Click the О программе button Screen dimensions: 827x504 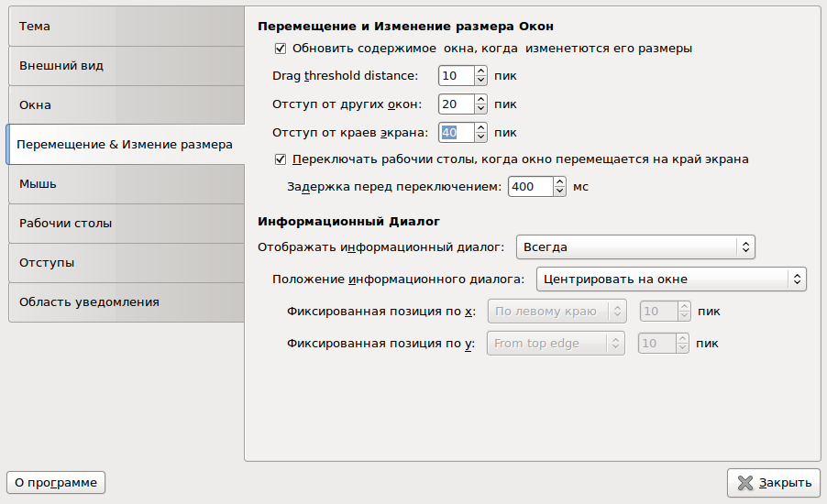click(x=56, y=483)
